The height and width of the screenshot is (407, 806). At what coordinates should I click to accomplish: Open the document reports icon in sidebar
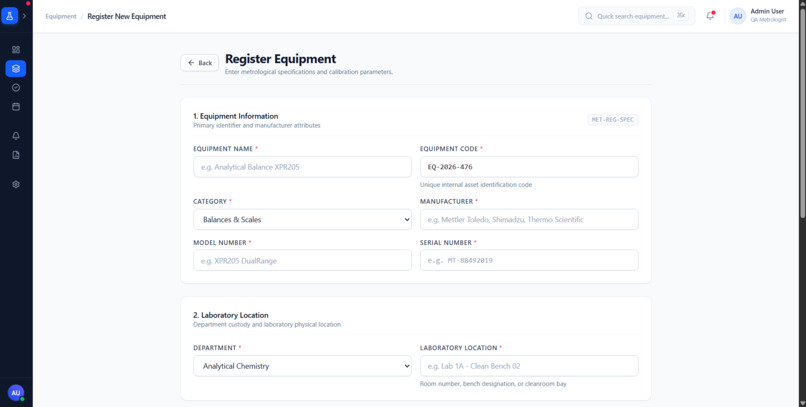click(x=16, y=155)
